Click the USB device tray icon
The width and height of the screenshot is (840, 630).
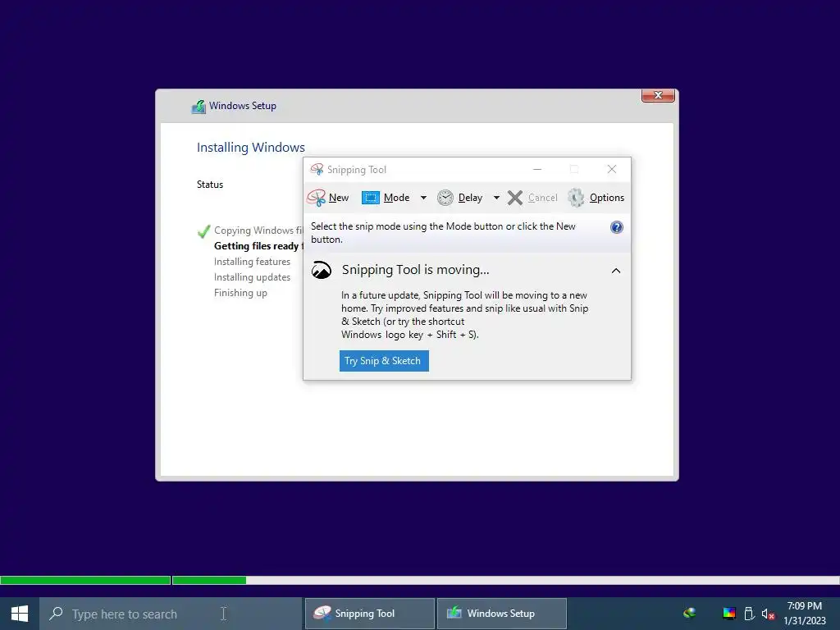coord(749,614)
